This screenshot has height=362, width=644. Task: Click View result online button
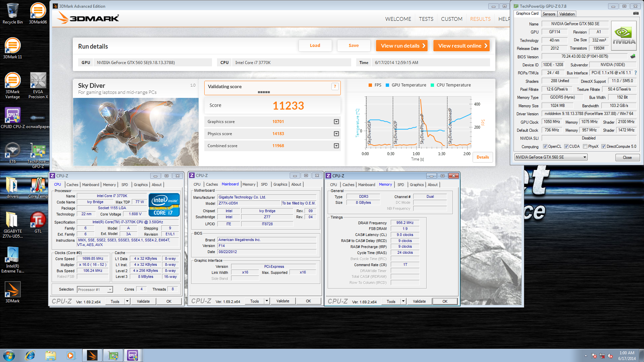tap(462, 46)
